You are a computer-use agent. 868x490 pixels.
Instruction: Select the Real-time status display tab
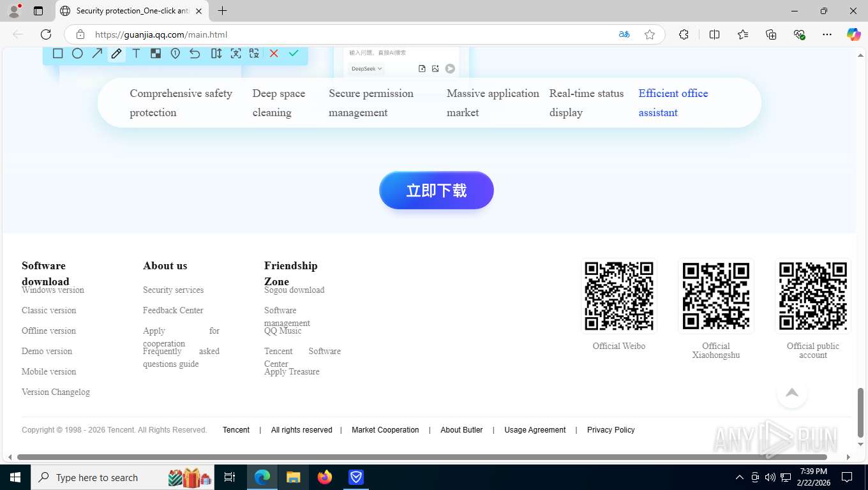(x=587, y=103)
